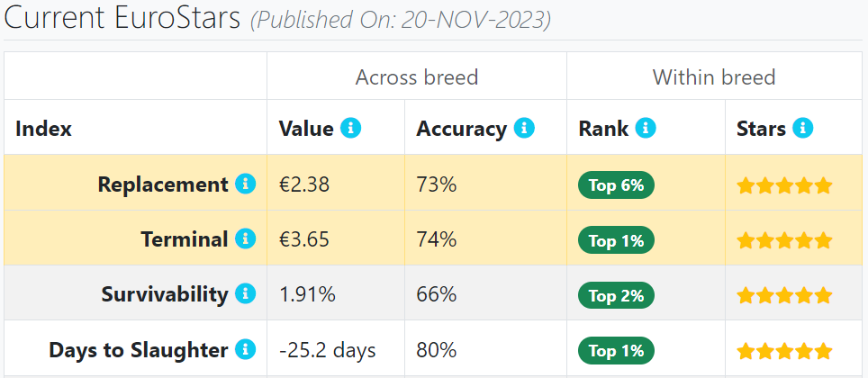Click the Days to Slaughter Top 1% badge
The width and height of the screenshot is (868, 378).
point(616,351)
